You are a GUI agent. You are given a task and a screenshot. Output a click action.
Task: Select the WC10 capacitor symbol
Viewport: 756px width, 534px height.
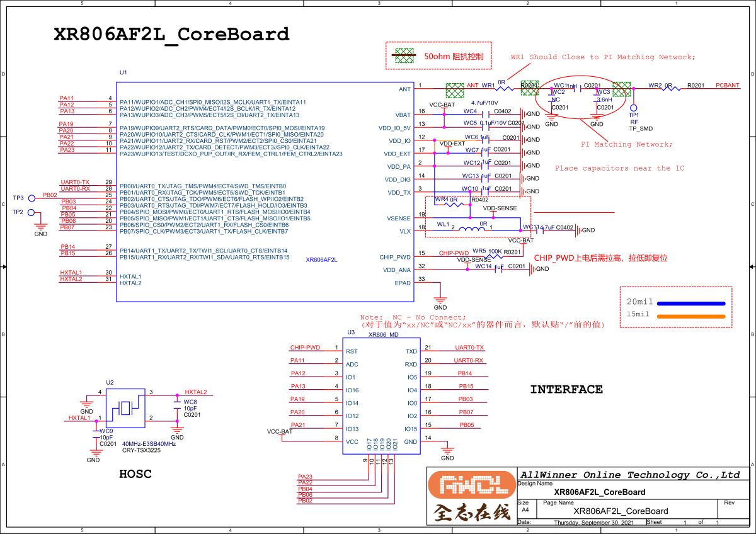(485, 191)
